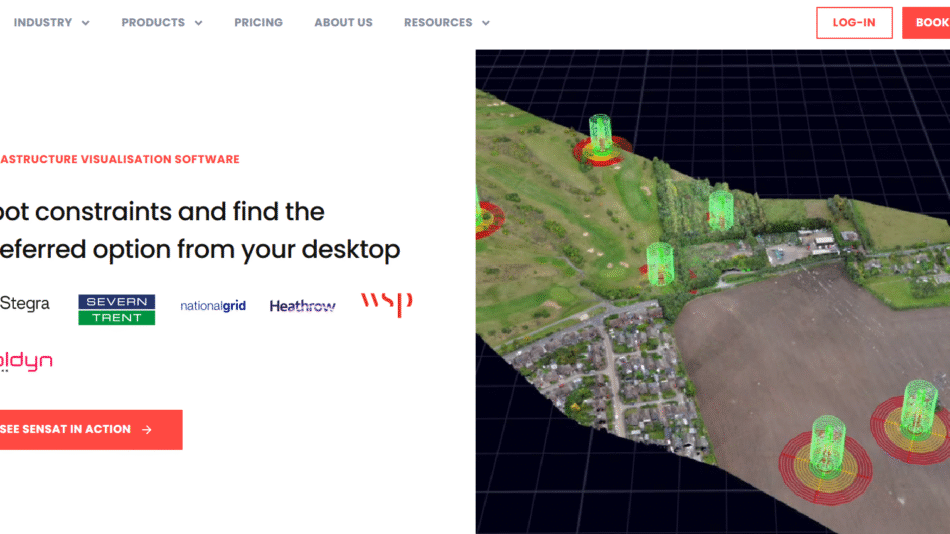This screenshot has height=534, width=950.
Task: Open the Products dropdown arrow
Action: point(198,23)
